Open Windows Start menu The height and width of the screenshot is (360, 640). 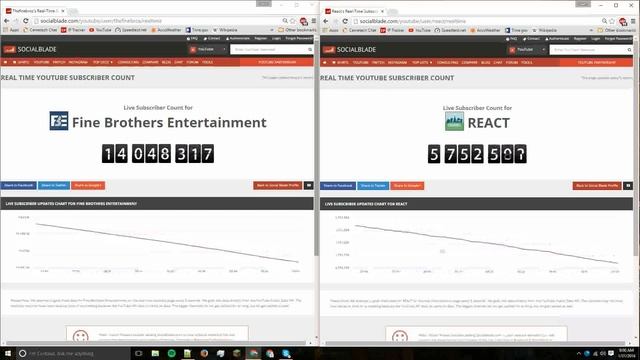pyautogui.click(x=7, y=353)
